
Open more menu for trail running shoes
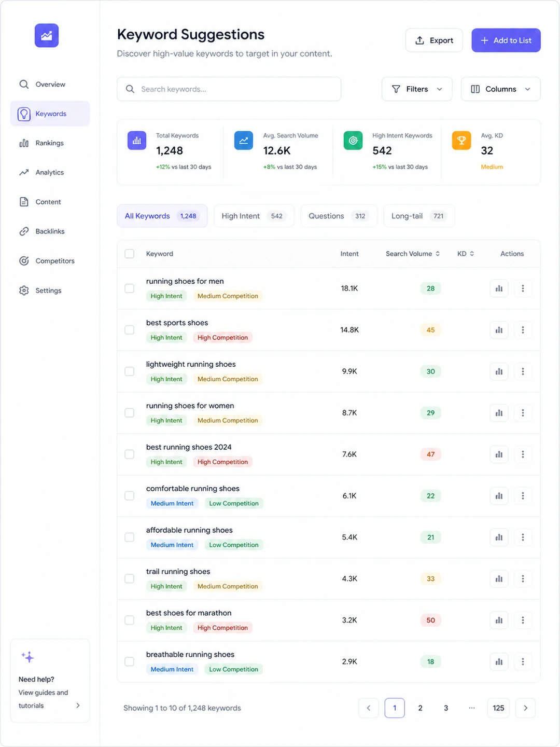(x=523, y=579)
